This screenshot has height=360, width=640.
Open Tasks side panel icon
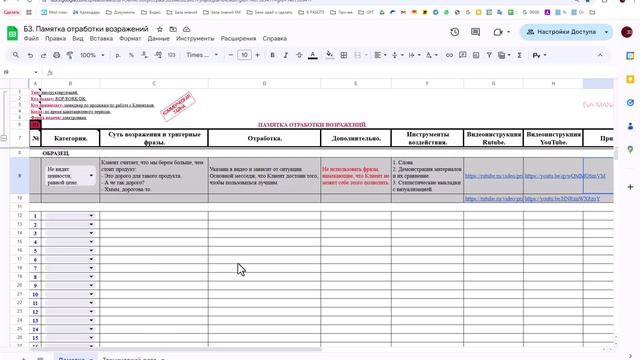[630, 103]
